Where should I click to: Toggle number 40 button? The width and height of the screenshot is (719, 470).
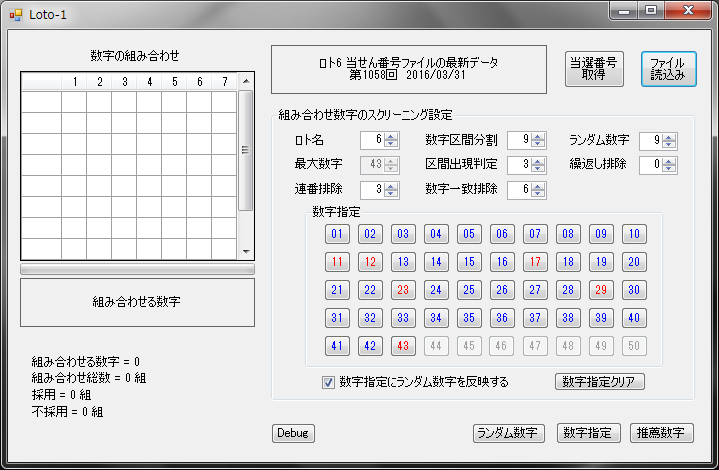(x=634, y=318)
